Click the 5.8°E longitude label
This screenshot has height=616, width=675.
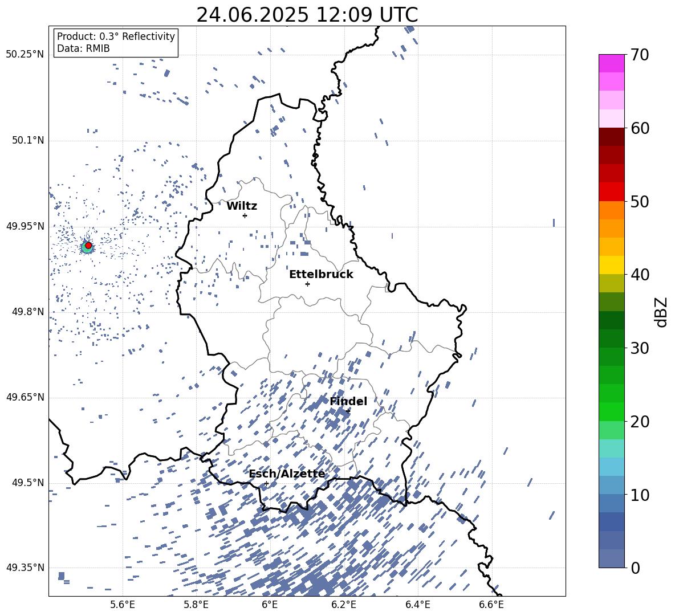pyautogui.click(x=196, y=605)
